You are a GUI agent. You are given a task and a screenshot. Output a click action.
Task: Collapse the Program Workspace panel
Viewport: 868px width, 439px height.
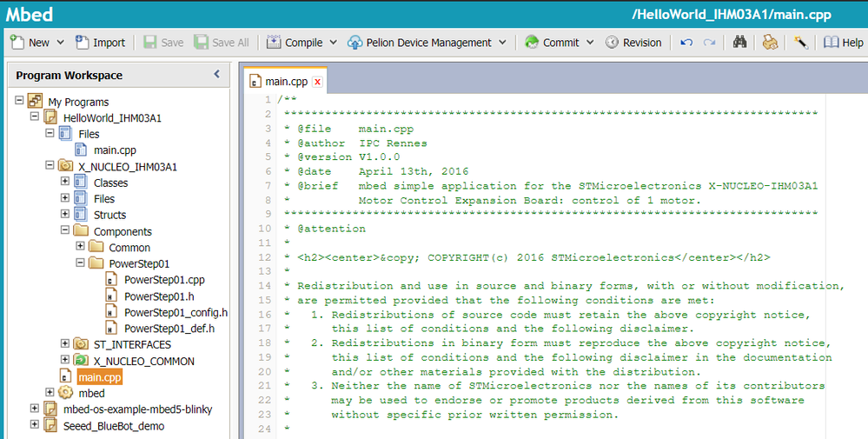[x=217, y=74]
